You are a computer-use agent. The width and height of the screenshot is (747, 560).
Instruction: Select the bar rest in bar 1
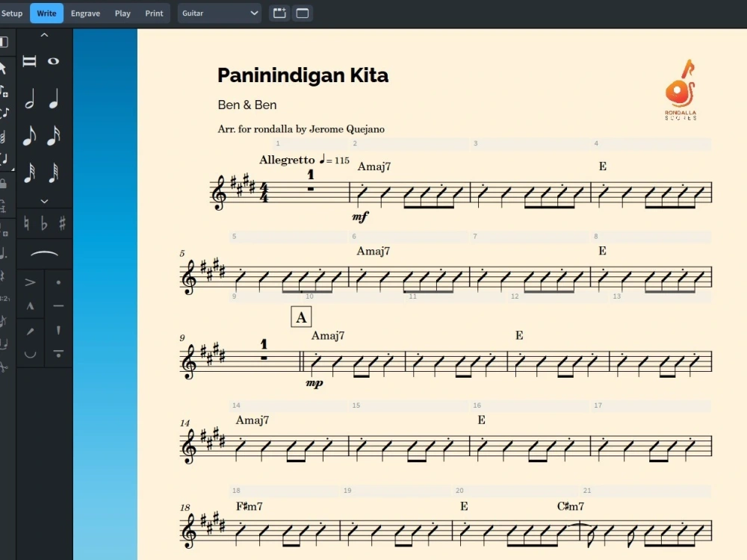point(311,189)
